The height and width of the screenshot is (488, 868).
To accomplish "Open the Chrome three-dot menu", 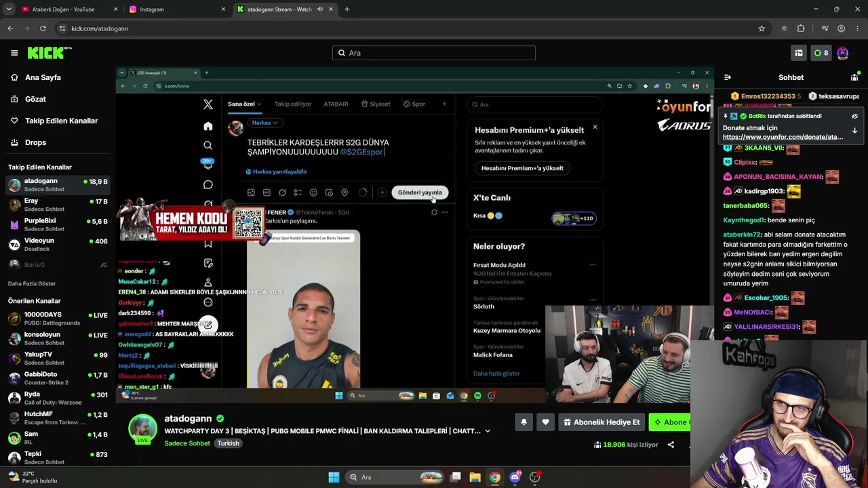I will click(x=858, y=28).
